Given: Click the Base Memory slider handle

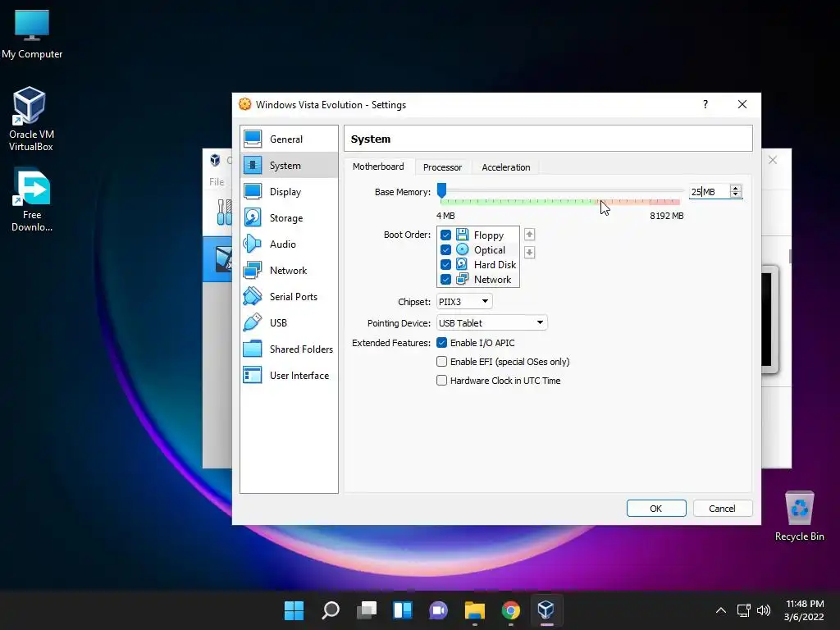Looking at the screenshot, I should pyautogui.click(x=441, y=190).
